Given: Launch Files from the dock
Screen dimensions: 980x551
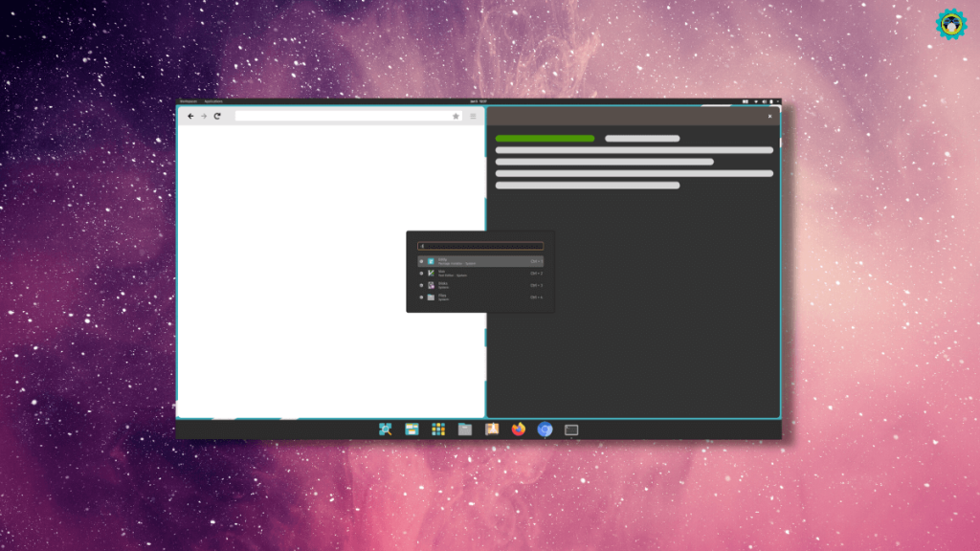Looking at the screenshot, I should click(465, 430).
